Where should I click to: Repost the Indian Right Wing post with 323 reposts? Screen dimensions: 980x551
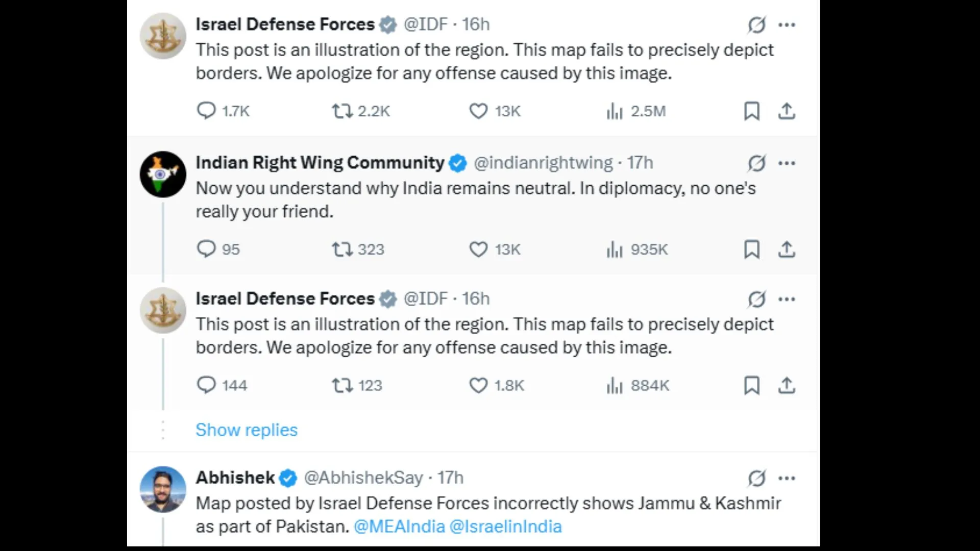tap(342, 249)
